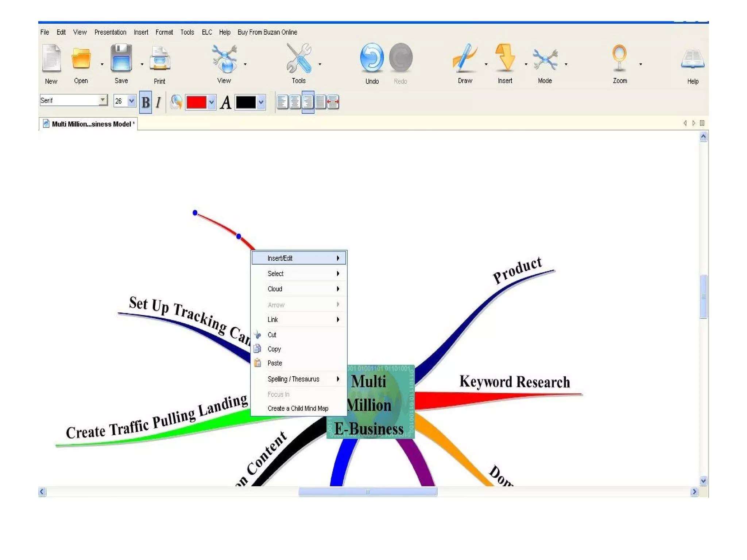Expand the Serif font family dropdown

pos(103,100)
